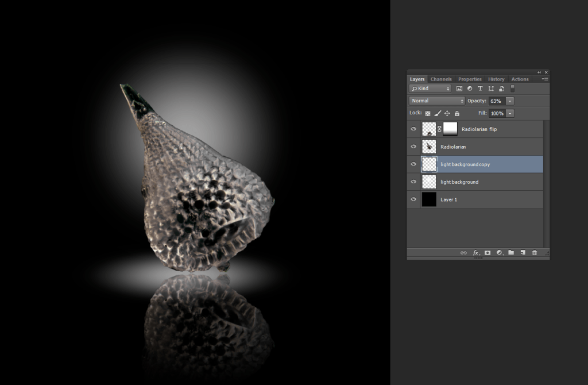The height and width of the screenshot is (385, 588).
Task: Open the Normal blend mode dropdown
Action: (x=437, y=101)
